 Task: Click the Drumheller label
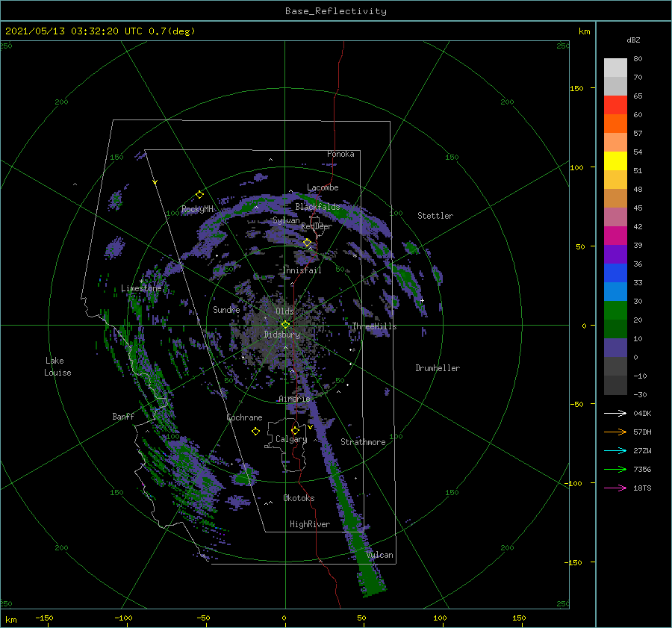(438, 368)
